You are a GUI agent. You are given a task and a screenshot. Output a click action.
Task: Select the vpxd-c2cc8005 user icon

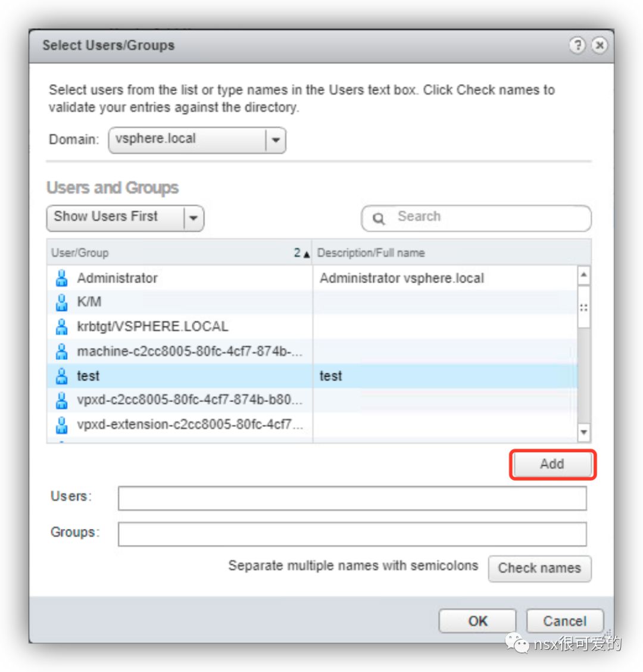point(62,400)
